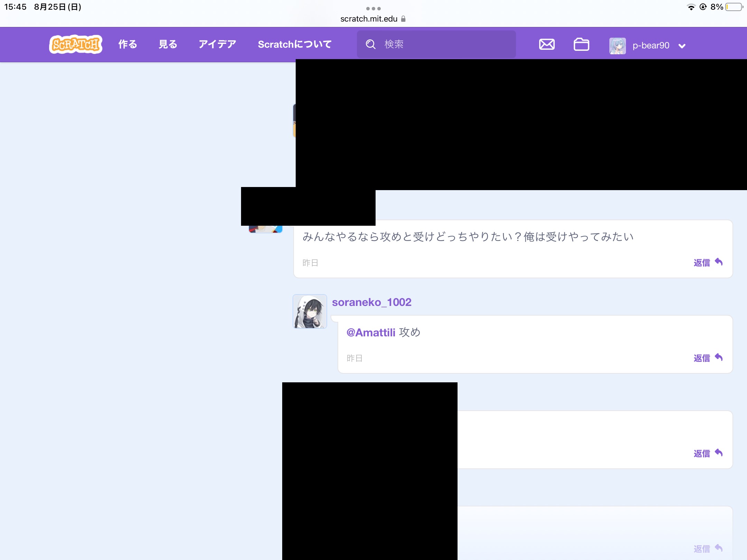
Task: Open the 作る menu item
Action: [128, 44]
